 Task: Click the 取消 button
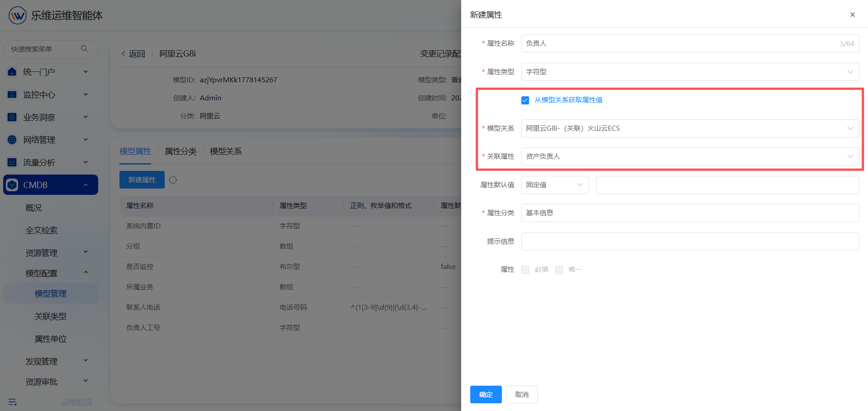tap(522, 394)
